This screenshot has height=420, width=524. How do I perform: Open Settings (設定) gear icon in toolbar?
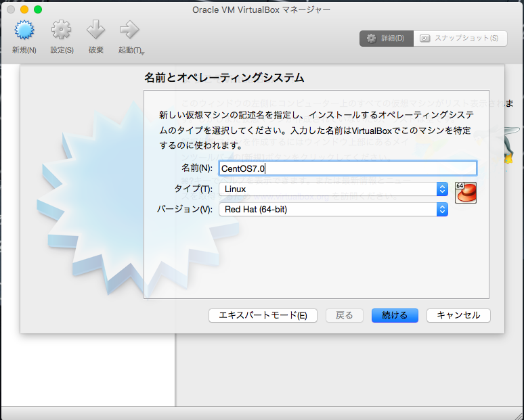point(61,30)
